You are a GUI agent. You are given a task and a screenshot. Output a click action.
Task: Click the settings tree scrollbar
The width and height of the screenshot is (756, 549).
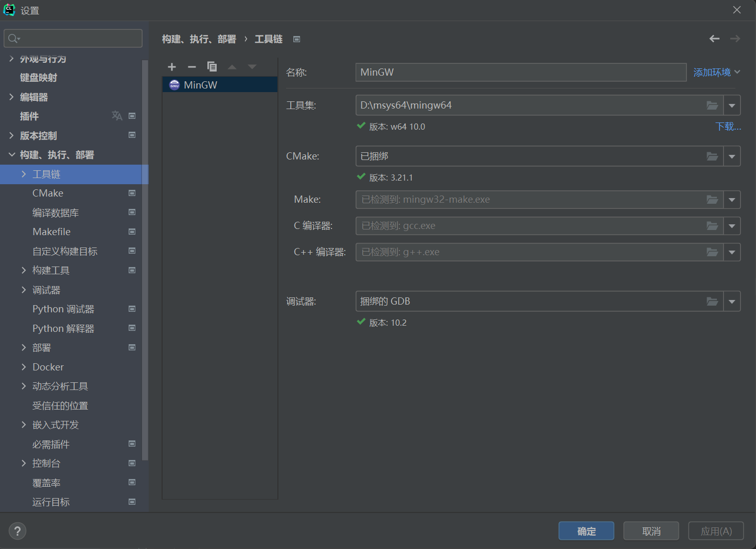(145, 260)
